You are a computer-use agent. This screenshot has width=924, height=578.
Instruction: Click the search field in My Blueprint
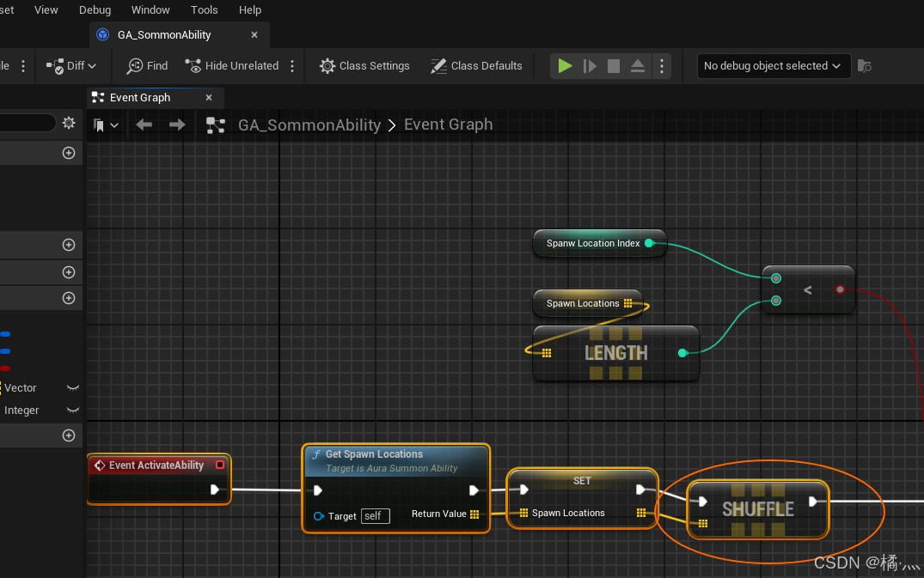pos(28,123)
